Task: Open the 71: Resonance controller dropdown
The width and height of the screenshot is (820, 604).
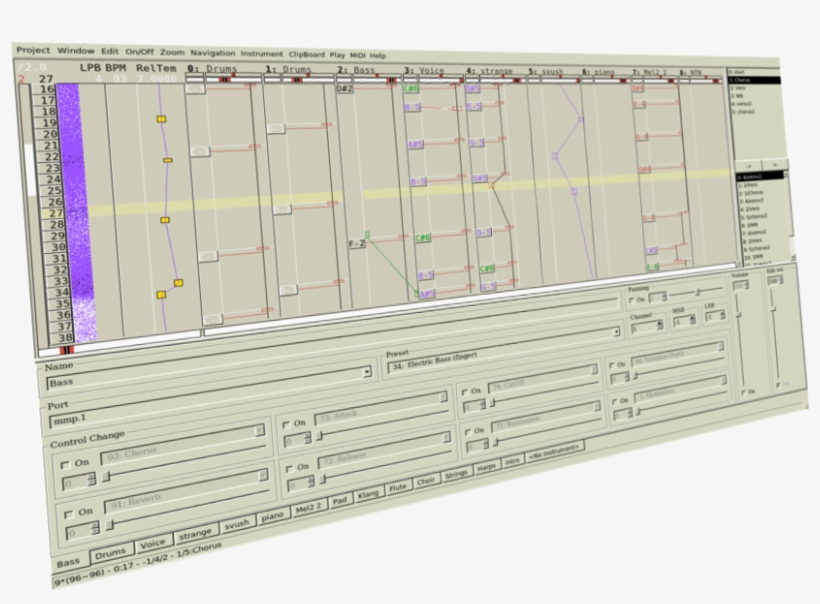Action: click(x=597, y=406)
